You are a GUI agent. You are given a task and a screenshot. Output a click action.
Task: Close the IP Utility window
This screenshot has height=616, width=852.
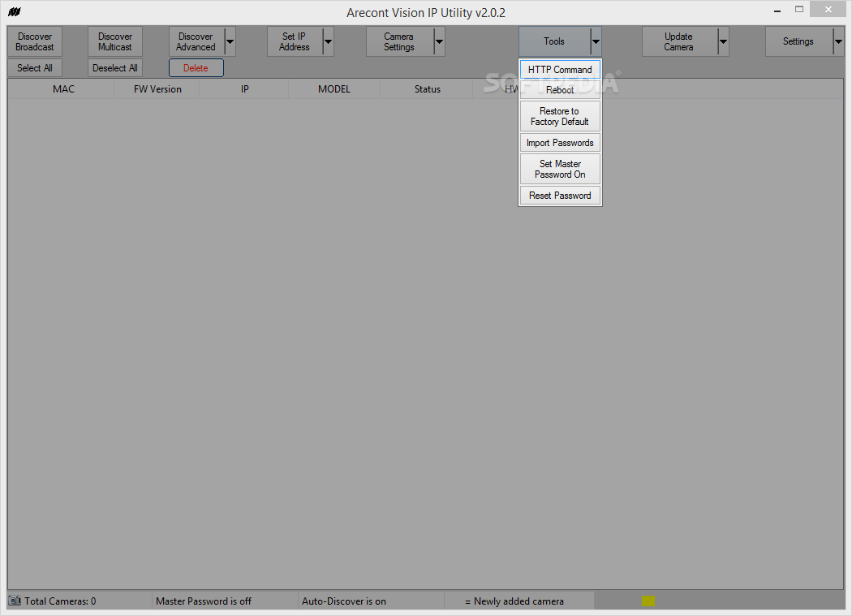click(x=828, y=9)
